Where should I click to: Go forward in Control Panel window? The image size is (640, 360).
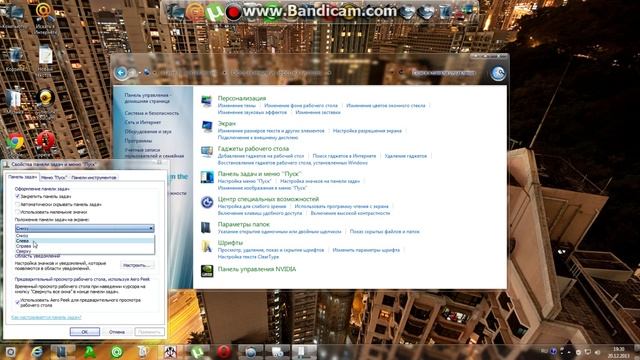coord(133,73)
